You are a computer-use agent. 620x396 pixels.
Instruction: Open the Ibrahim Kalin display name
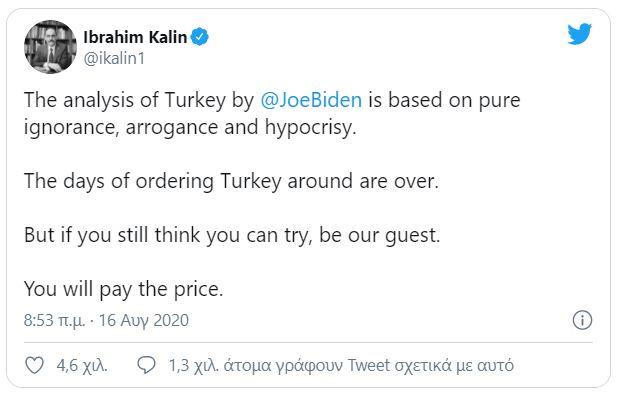pyautogui.click(x=135, y=37)
